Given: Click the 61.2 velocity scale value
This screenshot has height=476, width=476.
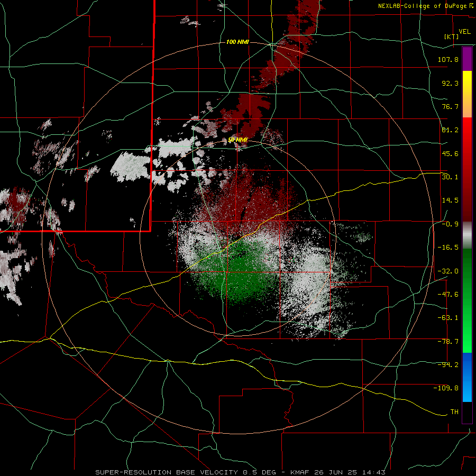Looking at the screenshot, I should pyautogui.click(x=450, y=130).
